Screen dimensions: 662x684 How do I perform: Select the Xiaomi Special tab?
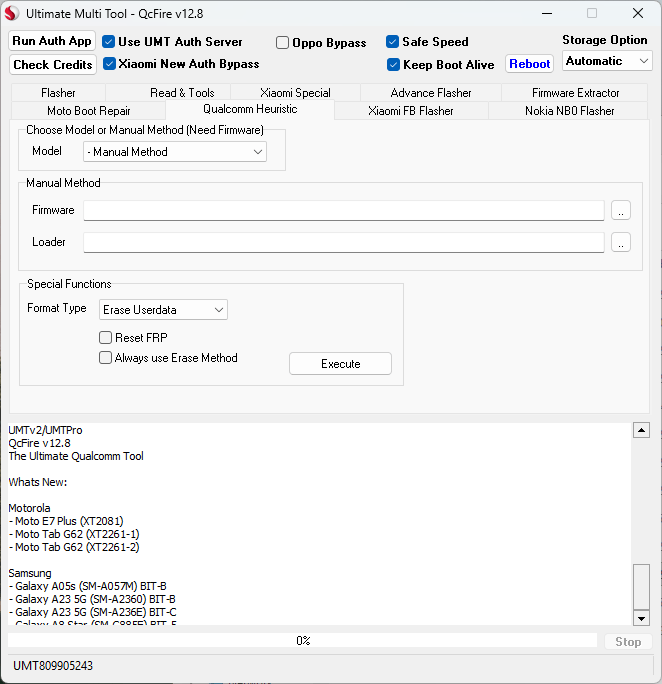click(x=295, y=93)
